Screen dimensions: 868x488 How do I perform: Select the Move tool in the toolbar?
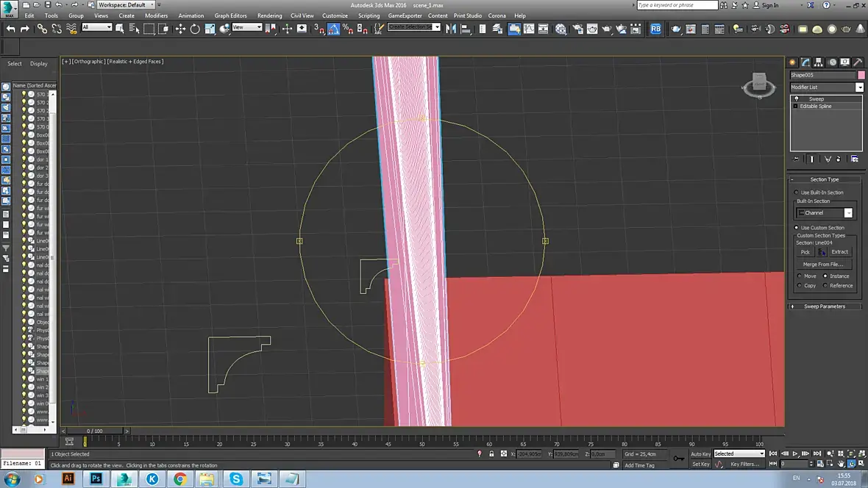tap(180, 29)
